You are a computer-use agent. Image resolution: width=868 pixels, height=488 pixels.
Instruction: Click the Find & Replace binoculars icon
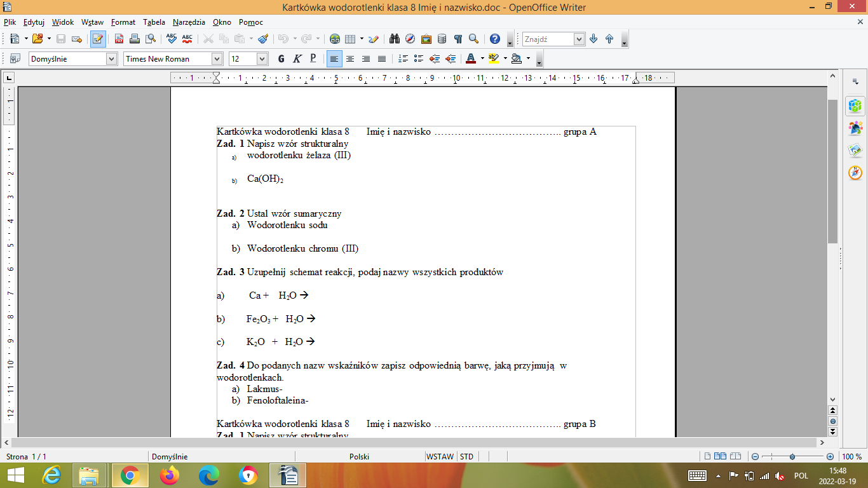395,39
